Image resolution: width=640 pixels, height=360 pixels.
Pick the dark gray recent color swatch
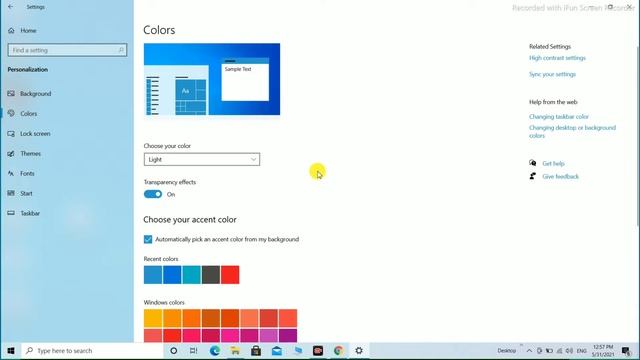click(211, 275)
